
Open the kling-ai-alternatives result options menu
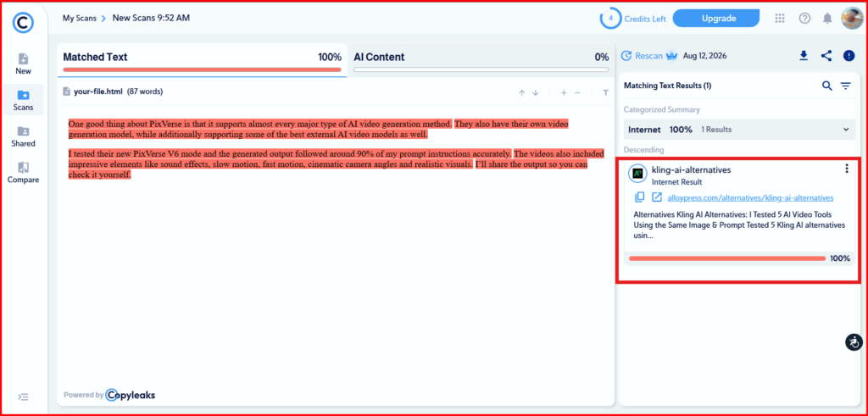847,169
